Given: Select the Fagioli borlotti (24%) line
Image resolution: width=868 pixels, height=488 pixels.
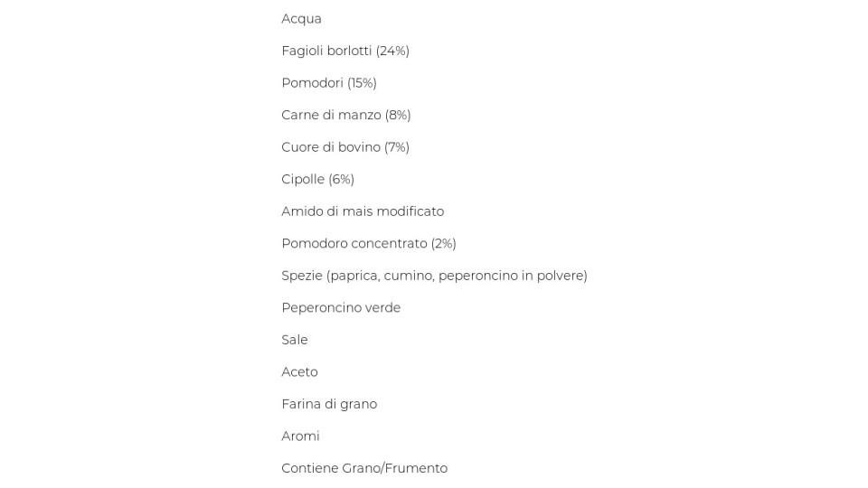Looking at the screenshot, I should coord(345,51).
